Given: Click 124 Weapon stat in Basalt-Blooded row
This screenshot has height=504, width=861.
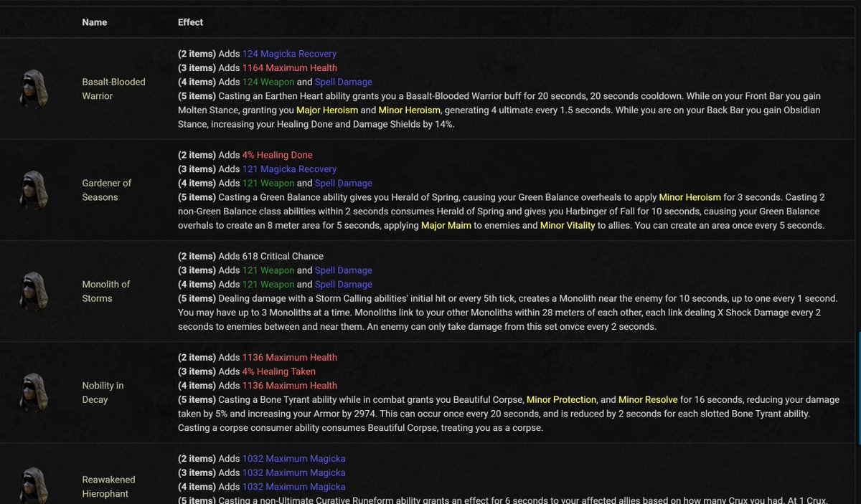Looking at the screenshot, I should [x=268, y=82].
